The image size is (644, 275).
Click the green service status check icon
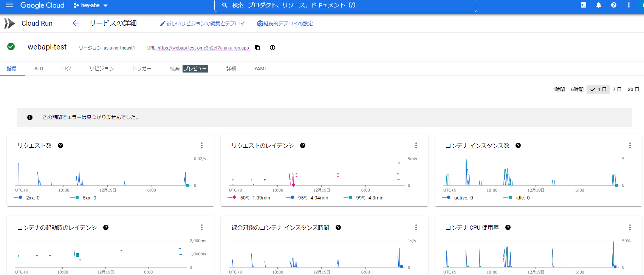click(11, 46)
